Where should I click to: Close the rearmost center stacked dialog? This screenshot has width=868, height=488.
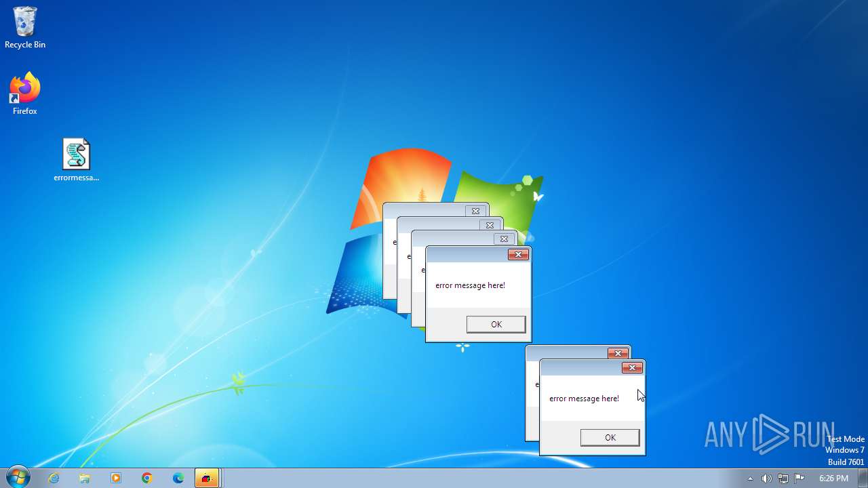click(x=476, y=211)
